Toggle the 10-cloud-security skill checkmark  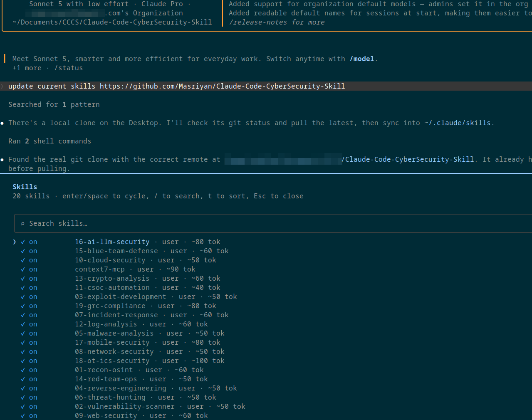(x=23, y=260)
